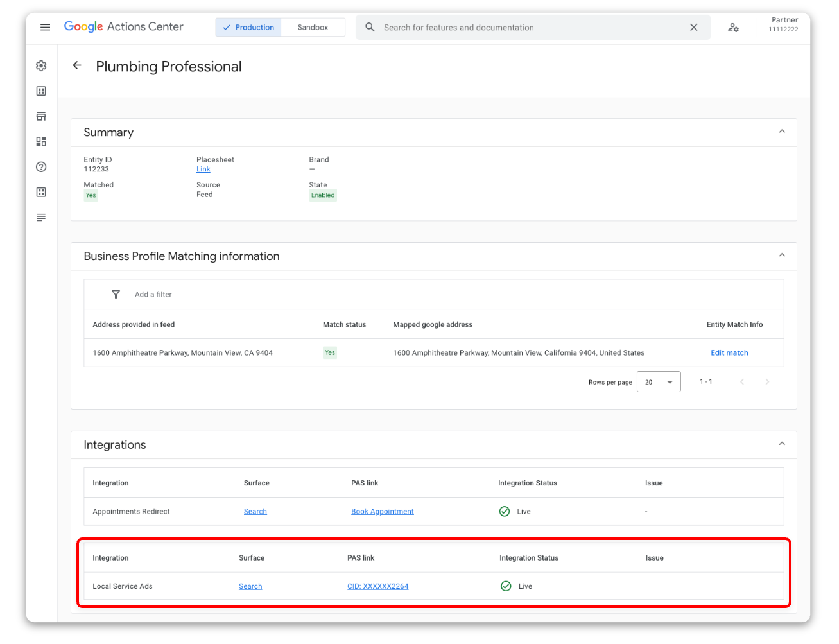Open the hamburger main menu
Viewport: 839px width, 644px height.
(x=45, y=27)
